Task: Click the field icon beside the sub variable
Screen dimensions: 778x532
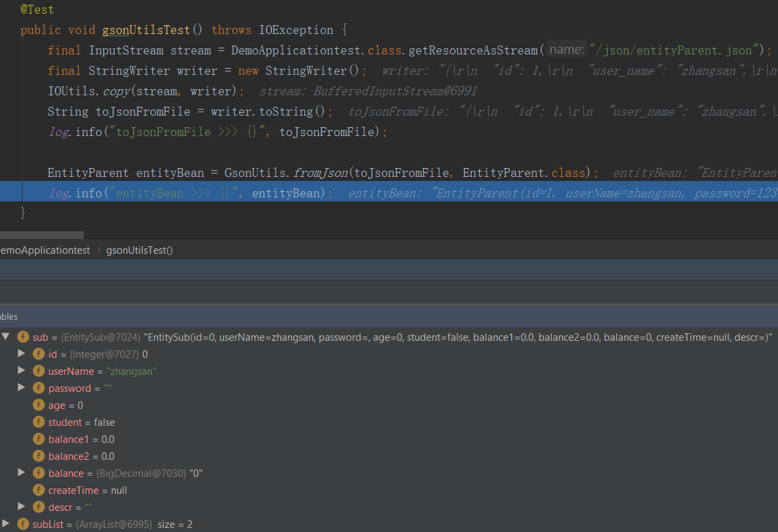Action: tap(23, 337)
